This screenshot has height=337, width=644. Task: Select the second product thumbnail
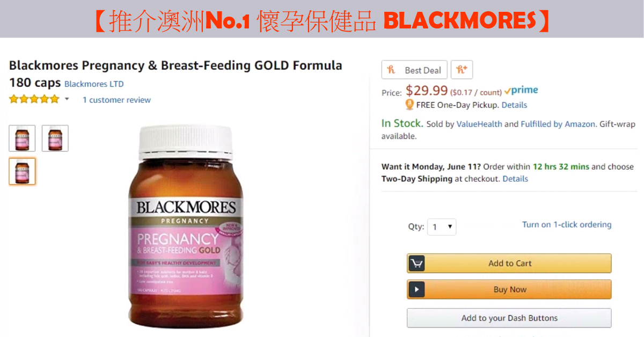click(55, 138)
